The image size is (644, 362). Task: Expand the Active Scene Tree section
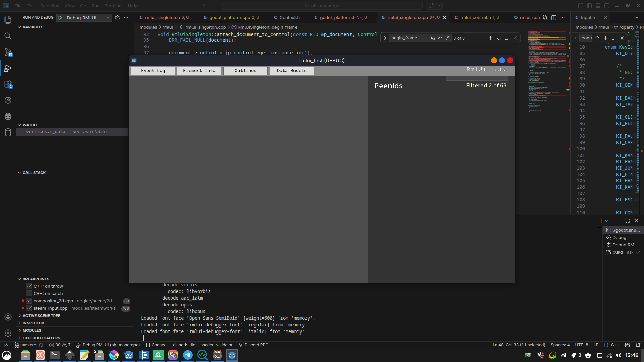(x=41, y=316)
